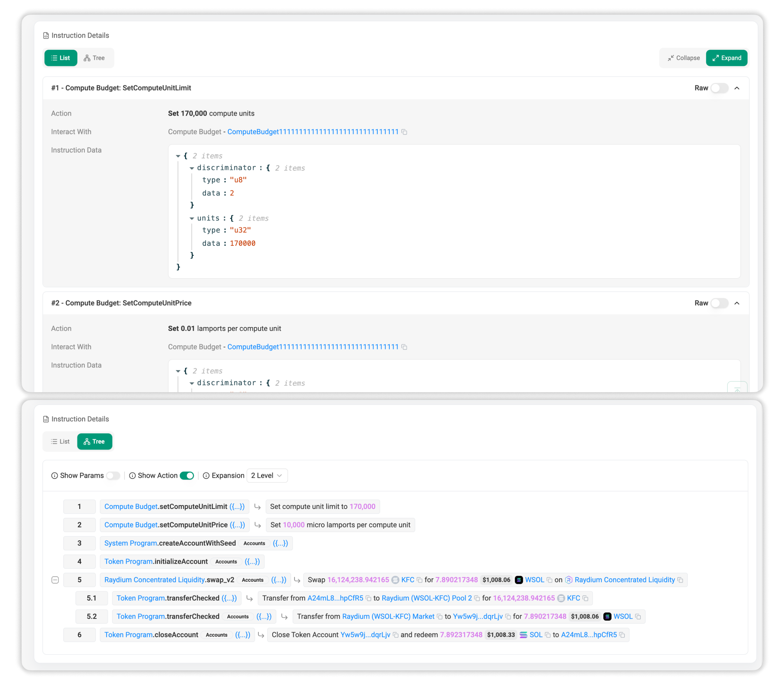Copy the Raydium (WSOL-KFC) Pool 2 address
The height and width of the screenshot is (685, 784).
point(477,598)
